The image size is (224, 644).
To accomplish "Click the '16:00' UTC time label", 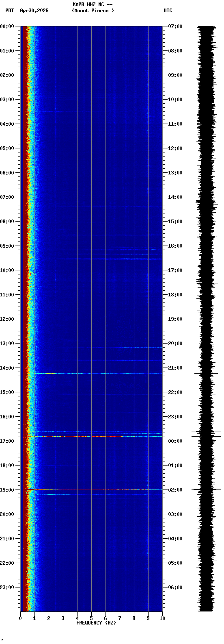I will (175, 246).
